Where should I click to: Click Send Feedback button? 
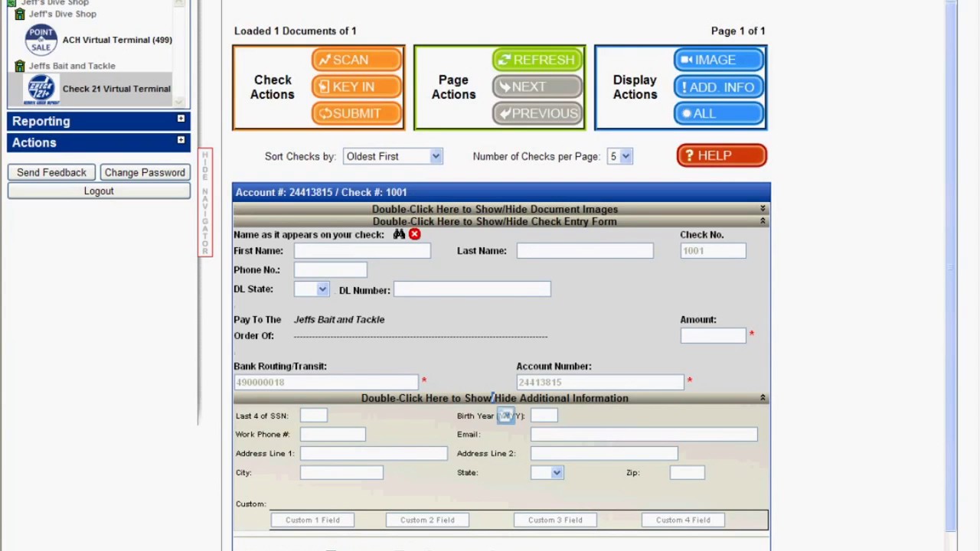click(52, 172)
